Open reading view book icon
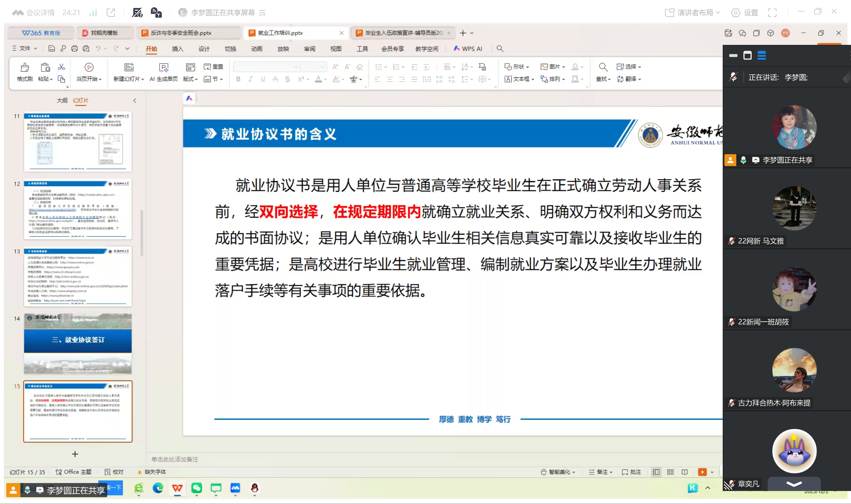This screenshot has height=504, width=851. [x=684, y=472]
